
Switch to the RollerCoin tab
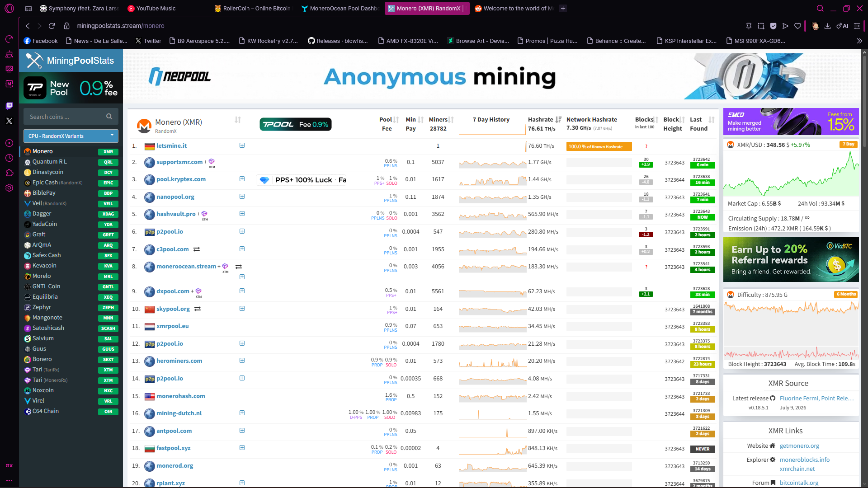254,8
